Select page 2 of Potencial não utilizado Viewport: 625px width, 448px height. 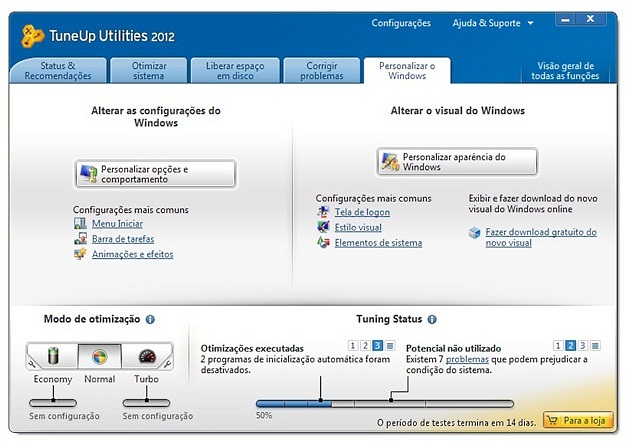pyautogui.click(x=570, y=345)
